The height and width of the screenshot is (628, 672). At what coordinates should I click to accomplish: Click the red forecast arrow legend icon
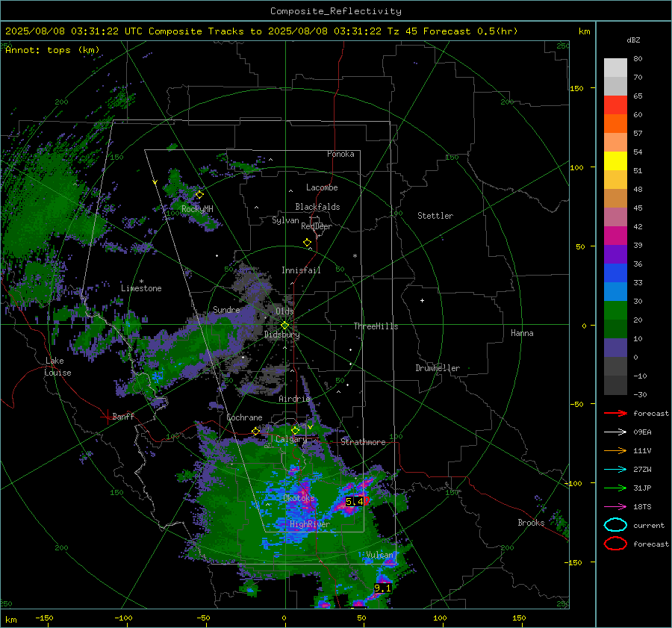point(615,413)
